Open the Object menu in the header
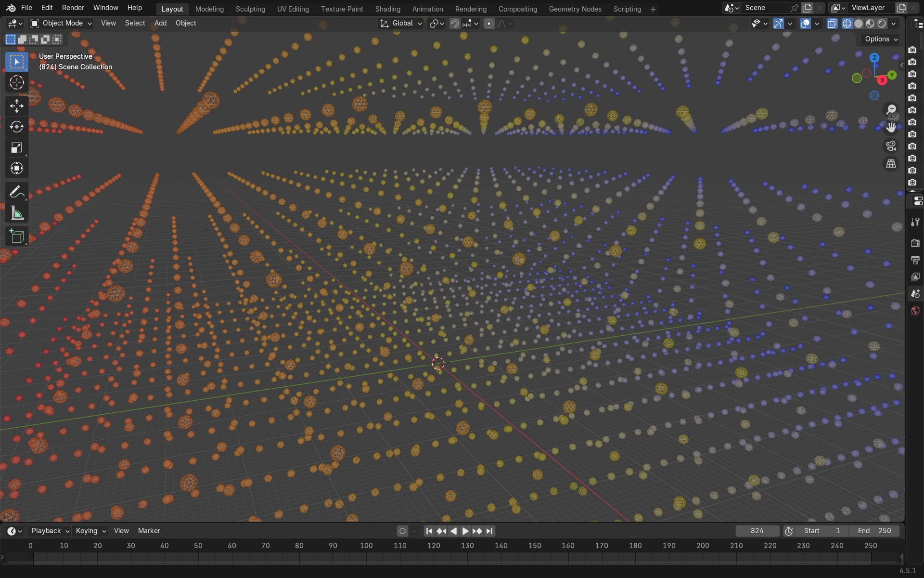Viewport: 924px width, 578px height. click(x=186, y=23)
